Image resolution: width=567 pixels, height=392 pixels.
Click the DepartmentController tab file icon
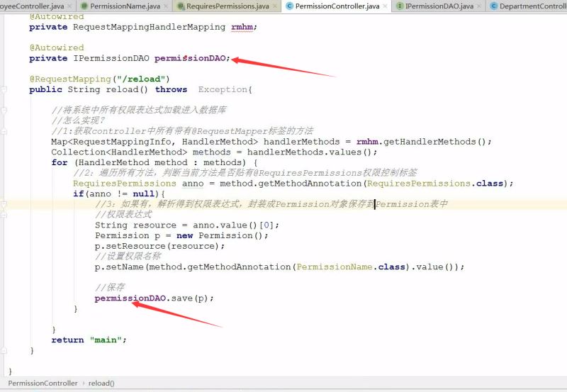click(493, 6)
